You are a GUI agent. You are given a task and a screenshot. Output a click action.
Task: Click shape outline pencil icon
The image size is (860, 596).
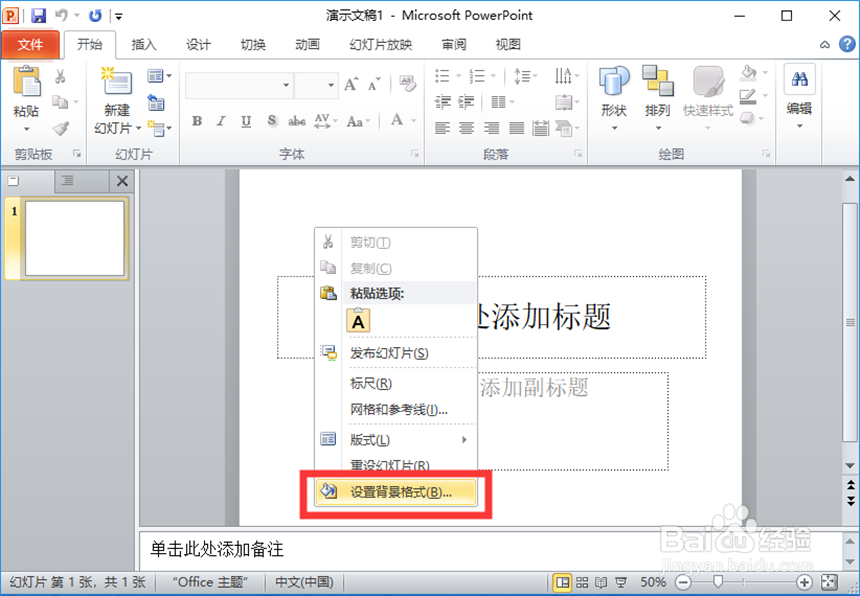[748, 97]
